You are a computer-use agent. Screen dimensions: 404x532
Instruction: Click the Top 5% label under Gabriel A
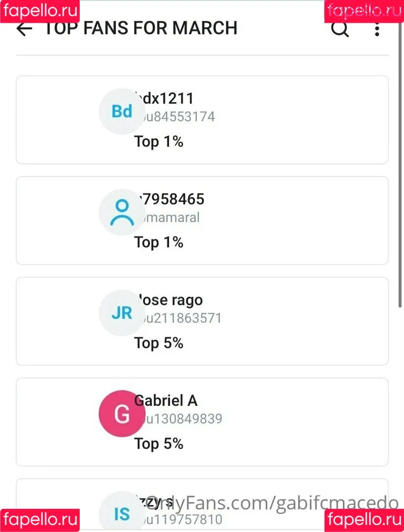click(158, 443)
